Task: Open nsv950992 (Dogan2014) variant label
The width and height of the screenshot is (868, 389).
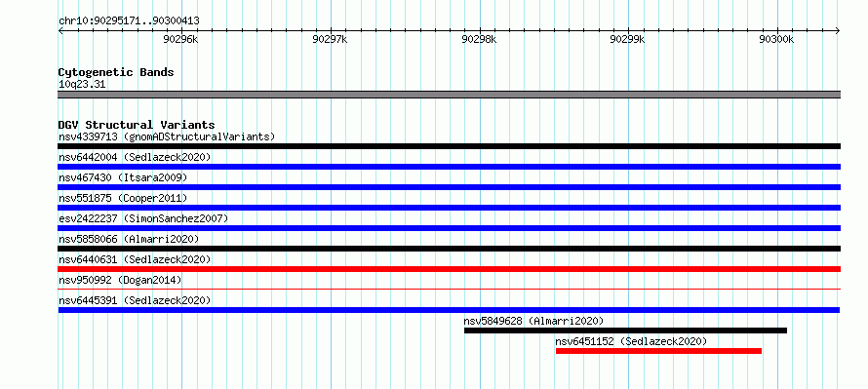Action: point(120,280)
